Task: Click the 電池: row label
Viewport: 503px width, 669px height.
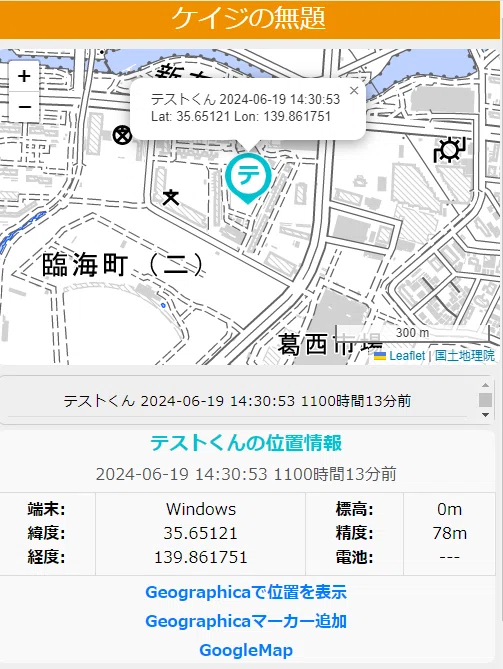Action: tap(355, 557)
